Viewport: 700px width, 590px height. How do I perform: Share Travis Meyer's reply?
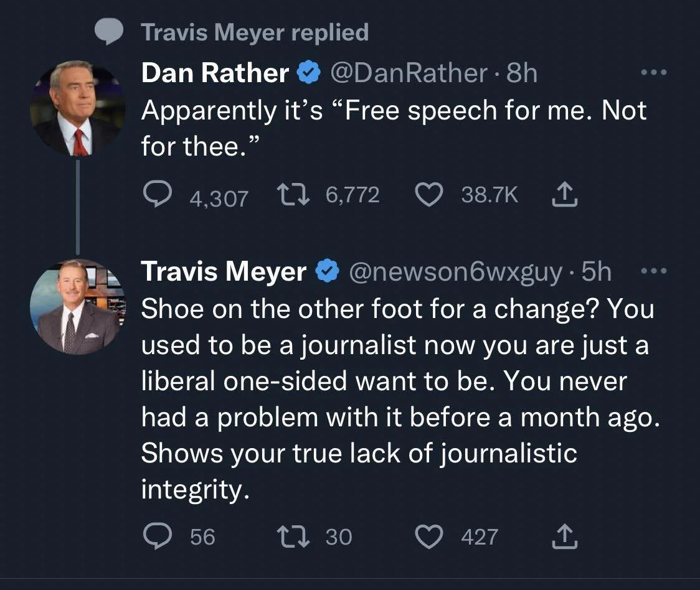pyautogui.click(x=564, y=536)
